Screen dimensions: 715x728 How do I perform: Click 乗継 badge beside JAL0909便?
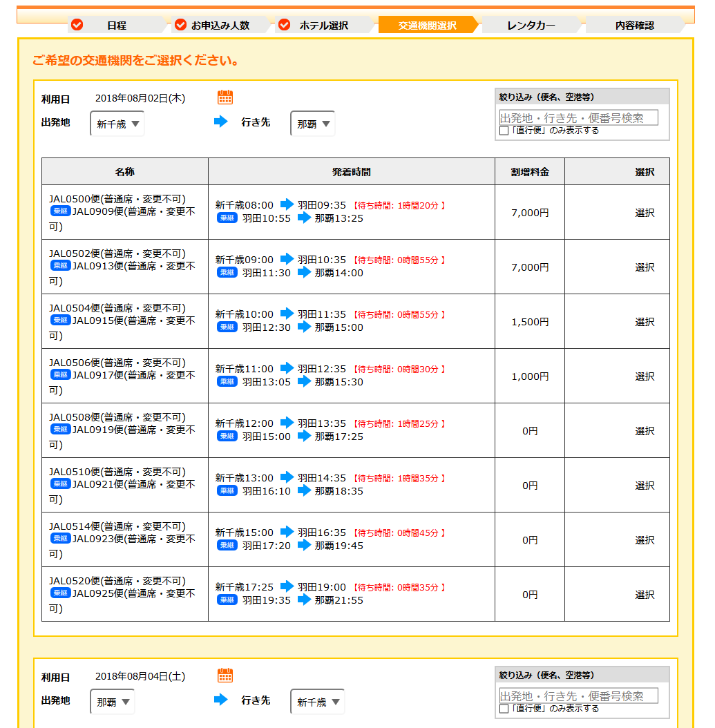[60, 211]
